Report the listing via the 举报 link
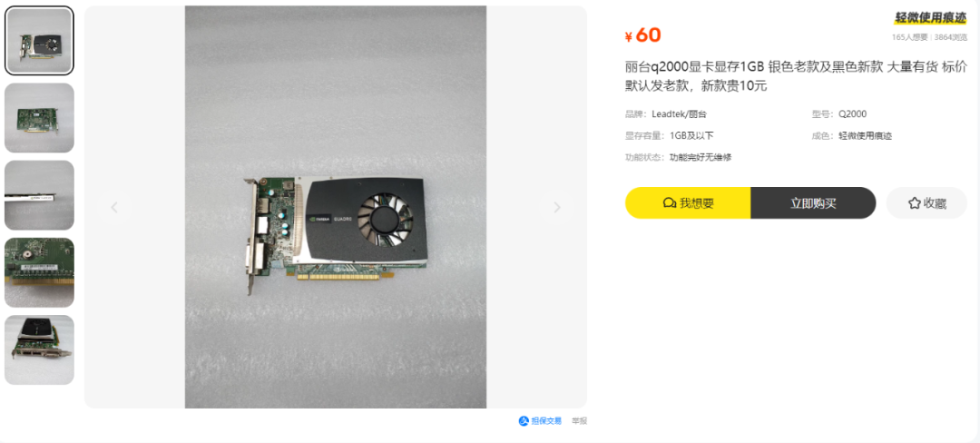The width and height of the screenshot is (980, 443). tap(579, 421)
